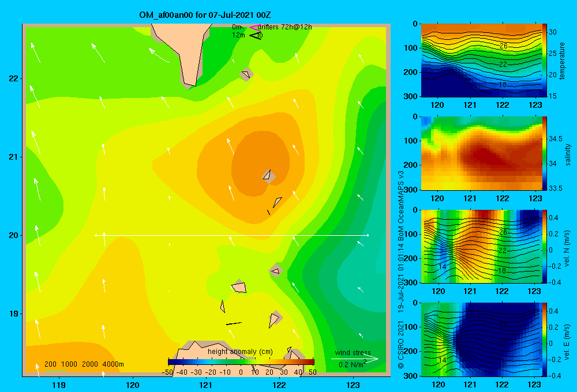Click the 'drifters 72h@12h' legend text
This screenshot has width=577, height=392.
pyautogui.click(x=285, y=27)
